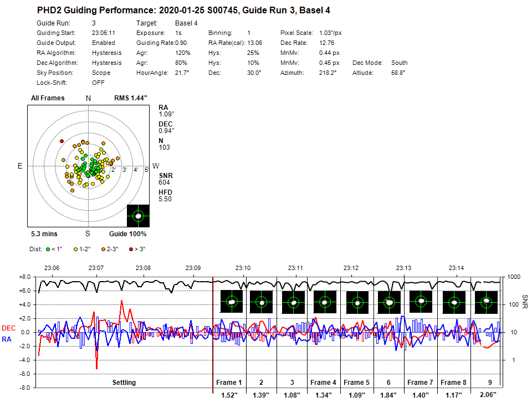
Task: Click the blue 'RA' axis legend label
Action: [7, 339]
